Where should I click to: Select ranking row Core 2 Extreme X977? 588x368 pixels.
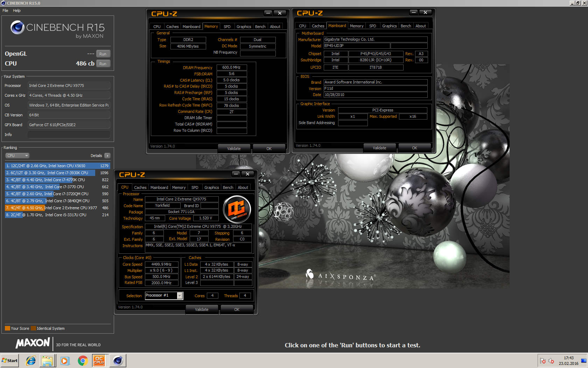click(x=57, y=208)
